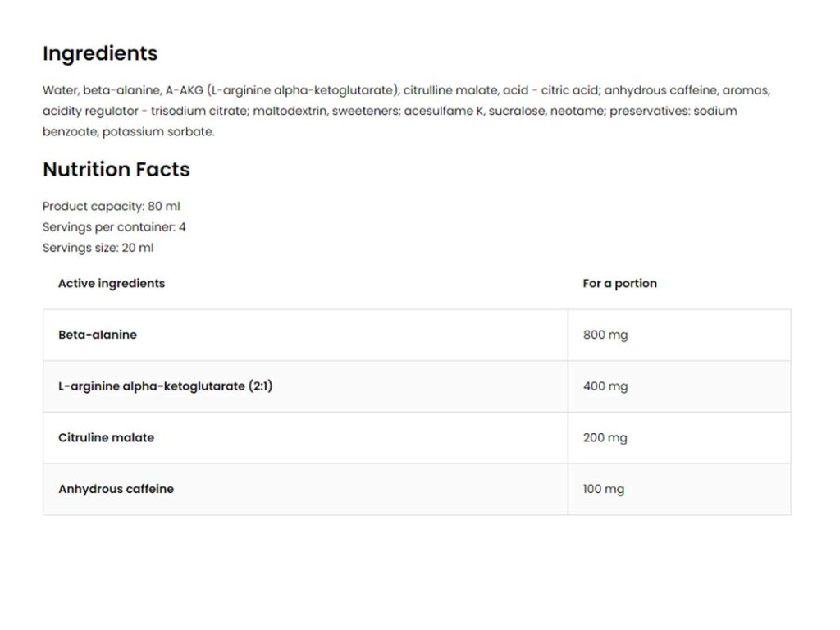Click the 200 mg table cell
This screenshot has width=840, height=630.
click(605, 438)
